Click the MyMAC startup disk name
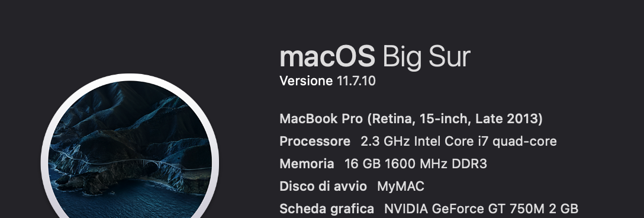Screen dimensions: 644x218 [401, 187]
